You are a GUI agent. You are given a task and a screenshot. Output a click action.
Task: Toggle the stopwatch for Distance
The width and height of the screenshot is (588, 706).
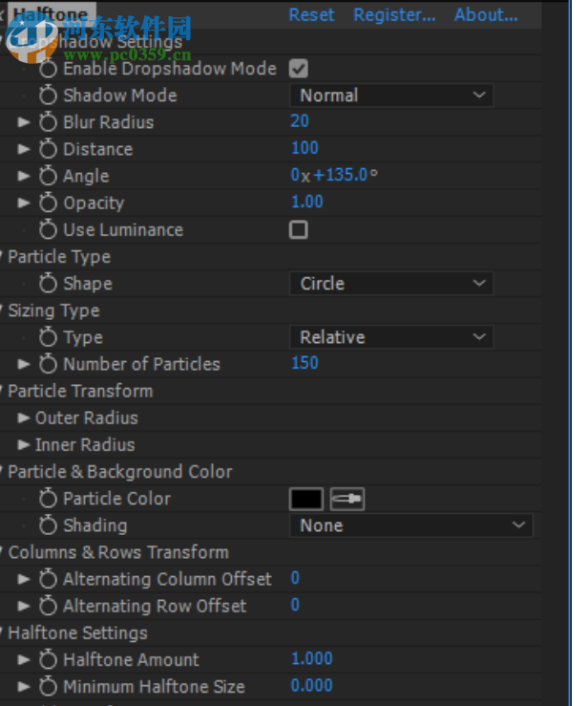pyautogui.click(x=49, y=149)
